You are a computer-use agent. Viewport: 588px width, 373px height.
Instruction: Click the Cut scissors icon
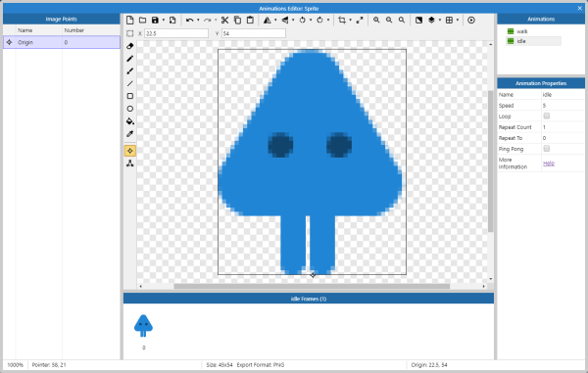click(x=224, y=20)
